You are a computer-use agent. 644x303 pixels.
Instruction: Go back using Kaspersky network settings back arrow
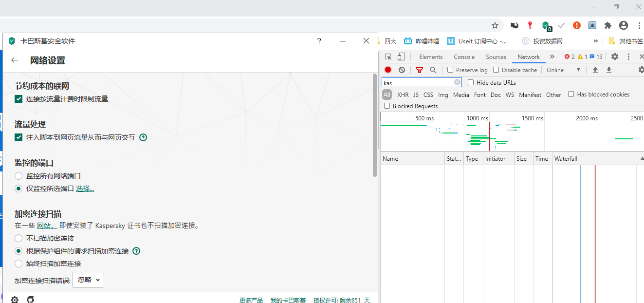[15, 60]
